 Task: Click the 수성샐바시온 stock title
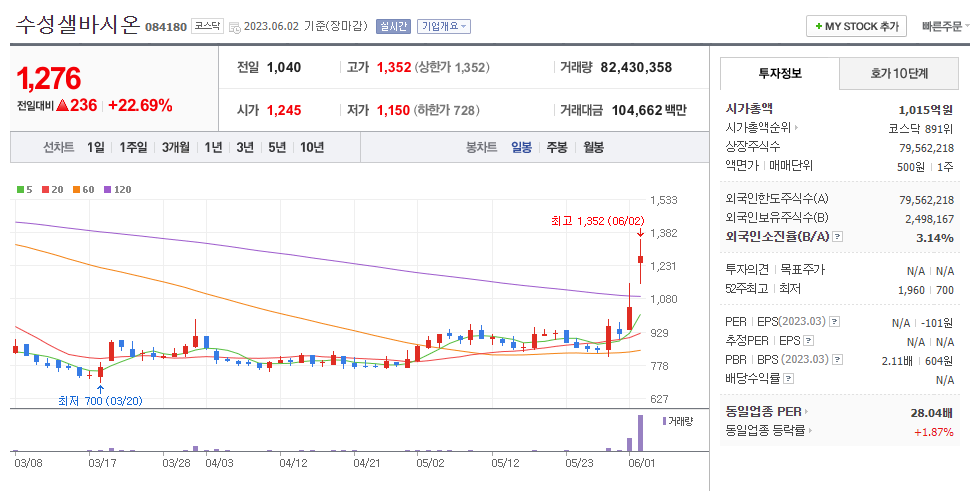coord(78,26)
